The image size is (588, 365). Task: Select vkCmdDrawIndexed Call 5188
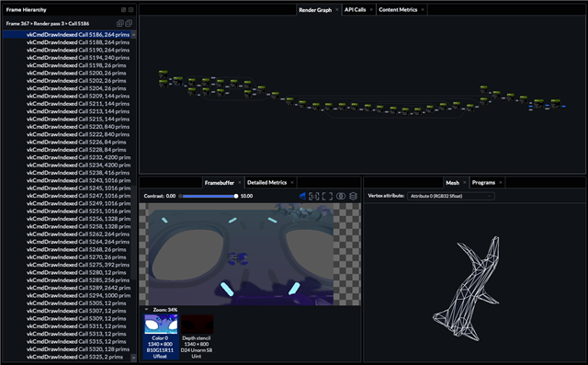(67, 42)
